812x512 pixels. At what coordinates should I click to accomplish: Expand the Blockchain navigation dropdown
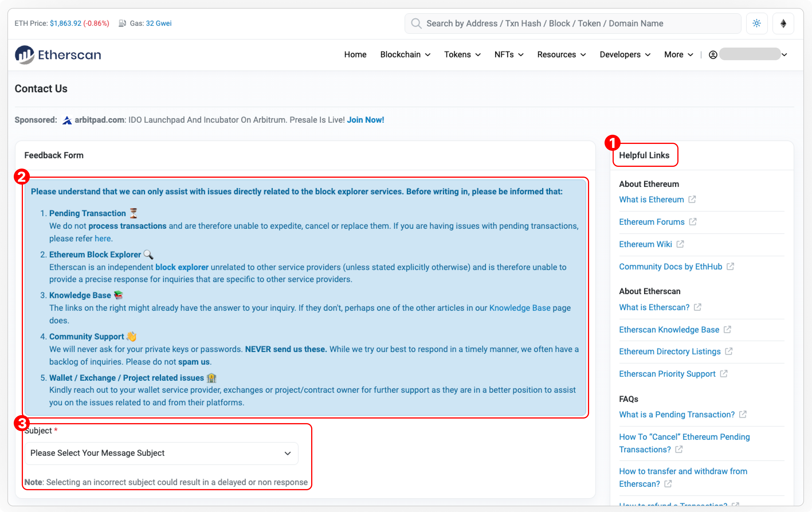point(405,54)
